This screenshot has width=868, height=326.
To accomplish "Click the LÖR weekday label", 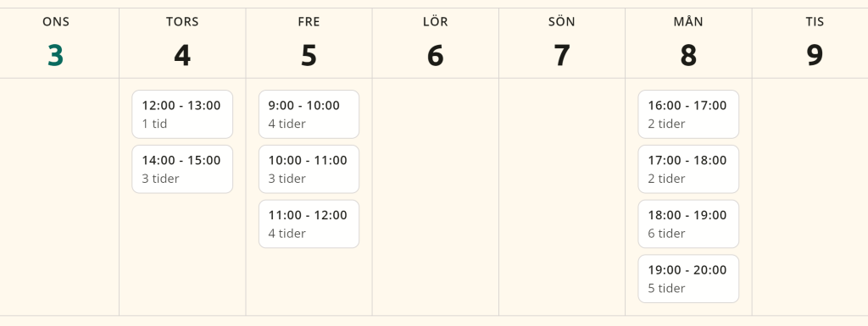I will click(x=435, y=21).
